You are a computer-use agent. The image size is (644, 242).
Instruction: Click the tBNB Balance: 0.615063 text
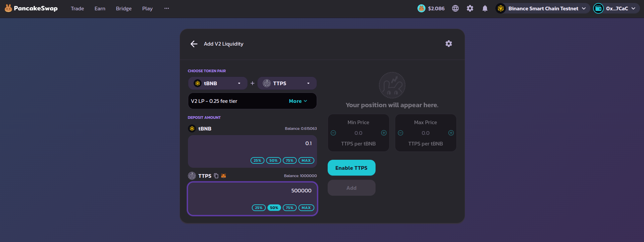coord(301,128)
